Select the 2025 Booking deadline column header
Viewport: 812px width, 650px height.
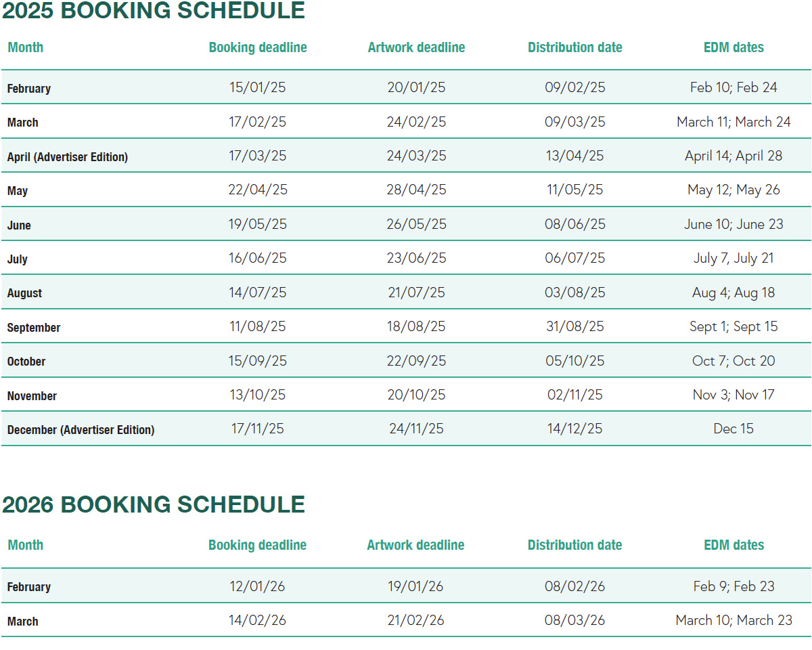pos(258,47)
